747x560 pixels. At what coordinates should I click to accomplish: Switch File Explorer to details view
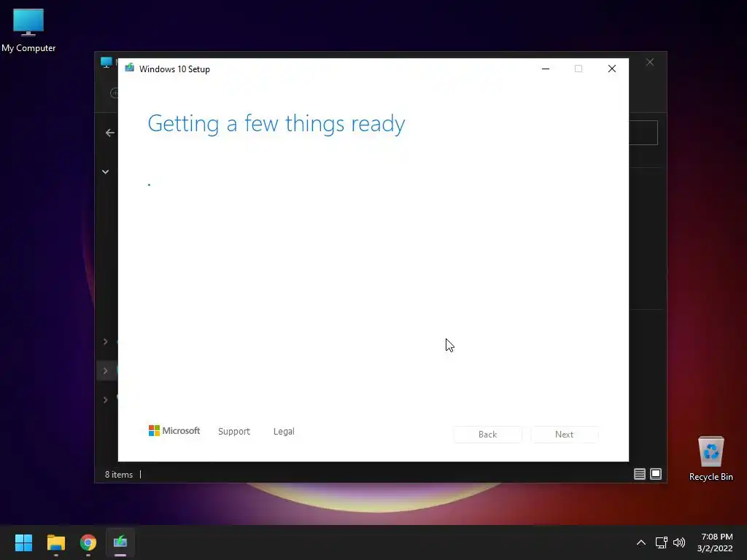(x=639, y=474)
